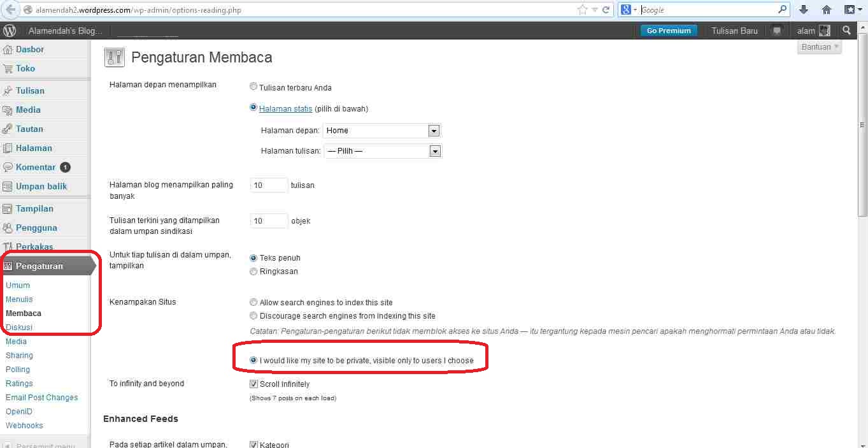Screen dimensions: 868x448
Task: Click the browser back arrow button
Action: point(10,10)
